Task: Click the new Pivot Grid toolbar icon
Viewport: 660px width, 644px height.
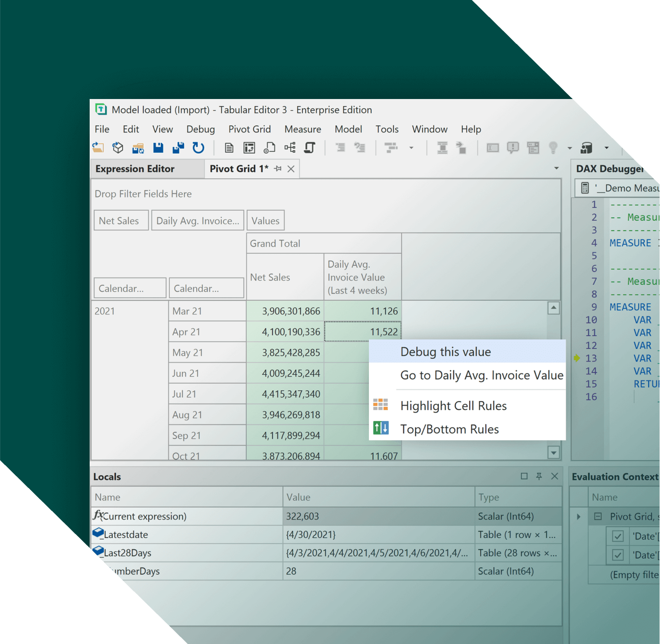Action: (x=249, y=148)
